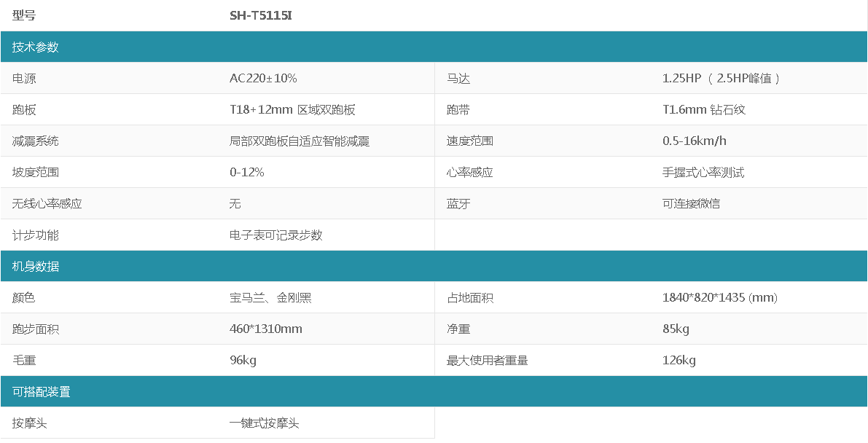Click the 计步功能 label cell

pyautogui.click(x=36, y=235)
